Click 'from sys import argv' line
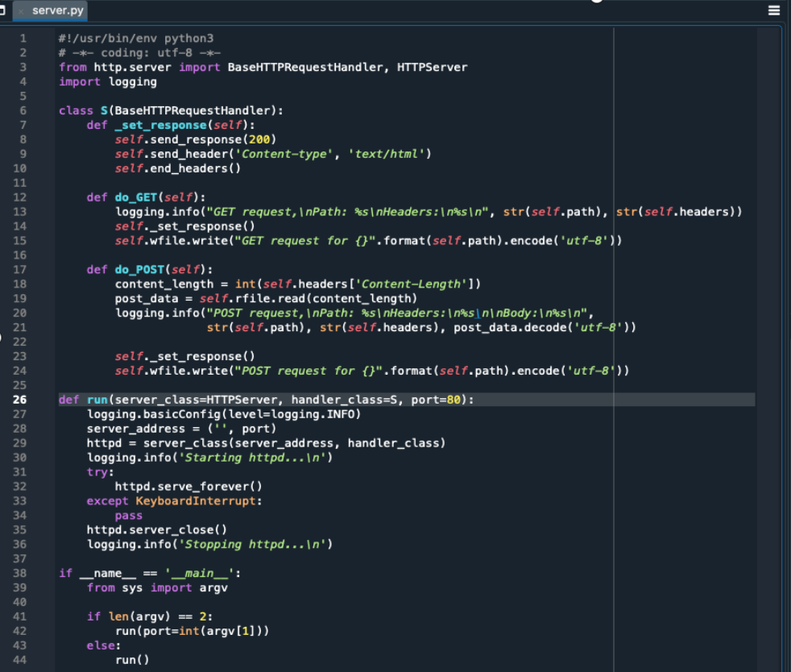The height and width of the screenshot is (672, 791). (x=157, y=587)
